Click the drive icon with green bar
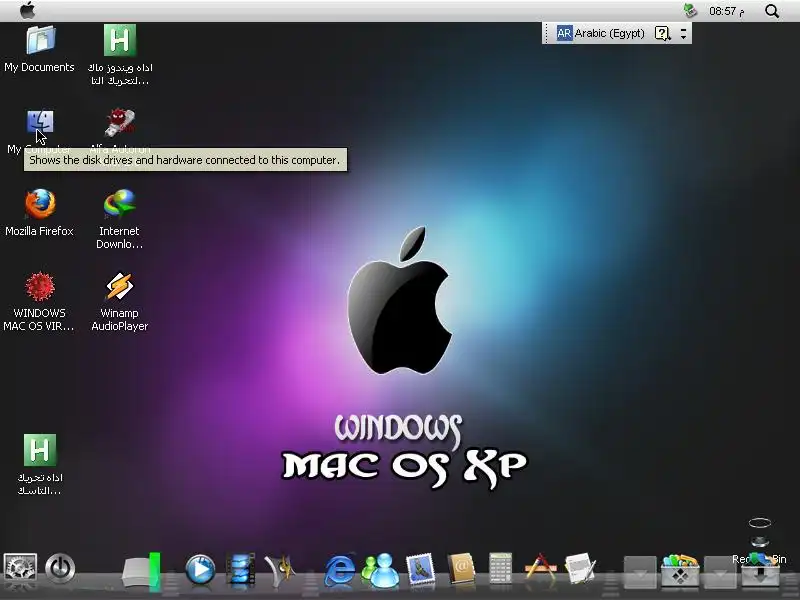This screenshot has height=600, width=800. click(x=142, y=570)
